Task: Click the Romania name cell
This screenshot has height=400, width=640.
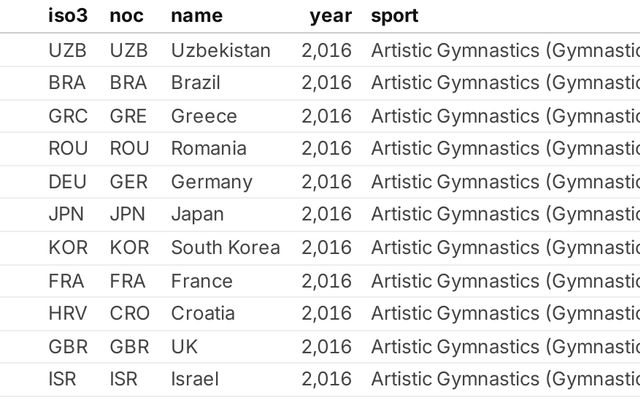Action: 209,149
